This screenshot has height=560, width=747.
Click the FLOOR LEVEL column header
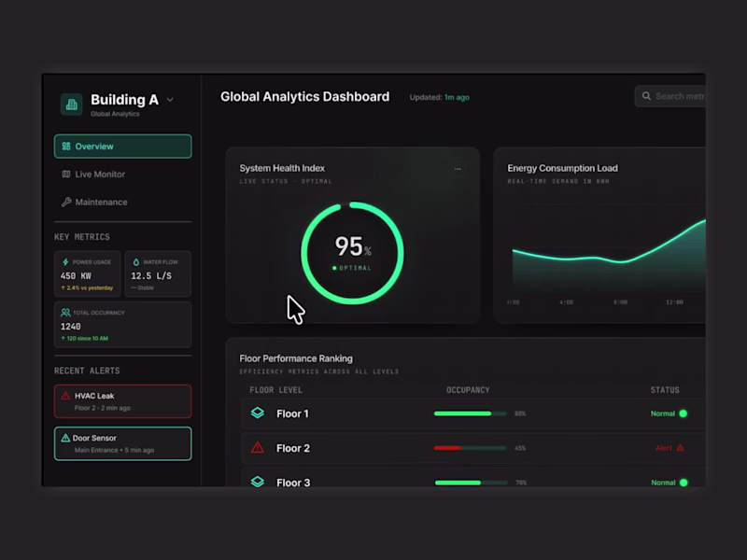[275, 390]
